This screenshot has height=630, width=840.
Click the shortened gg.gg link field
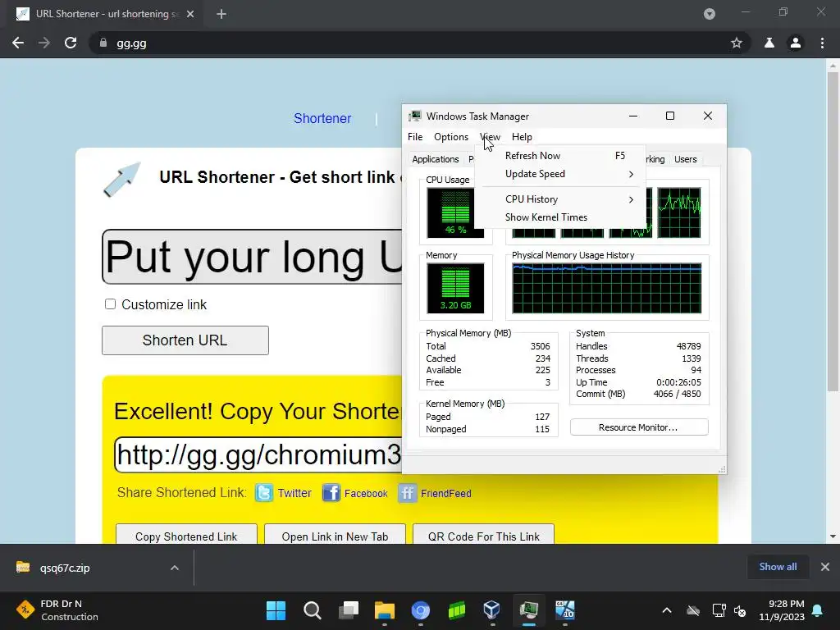pyautogui.click(x=258, y=454)
